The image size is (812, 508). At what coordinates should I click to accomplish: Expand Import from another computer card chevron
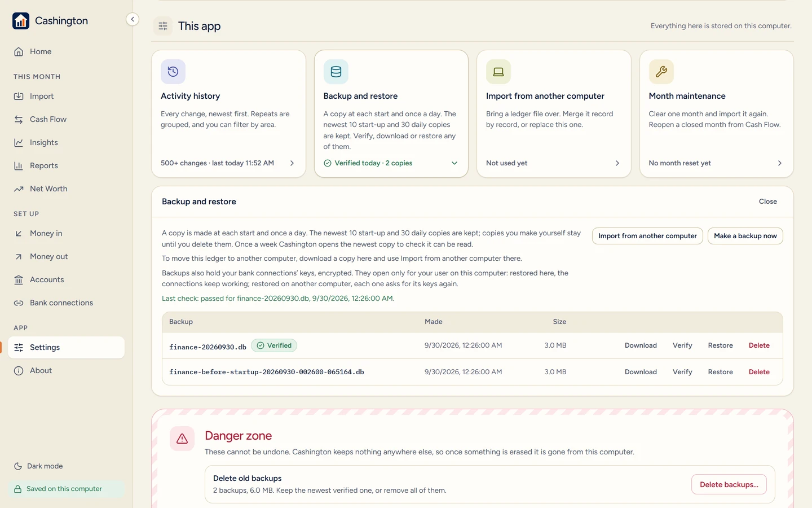click(617, 163)
